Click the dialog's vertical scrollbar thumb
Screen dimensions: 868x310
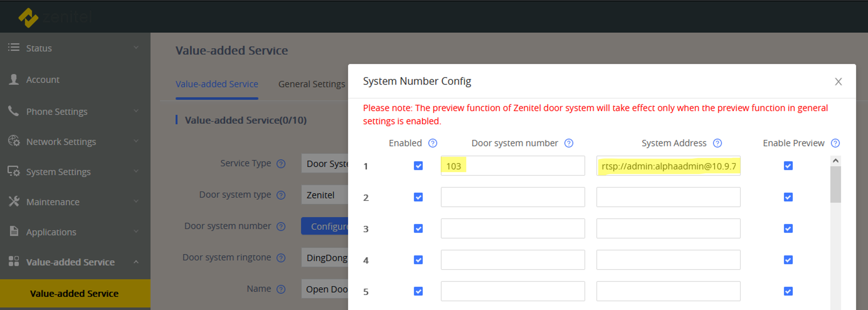click(835, 184)
